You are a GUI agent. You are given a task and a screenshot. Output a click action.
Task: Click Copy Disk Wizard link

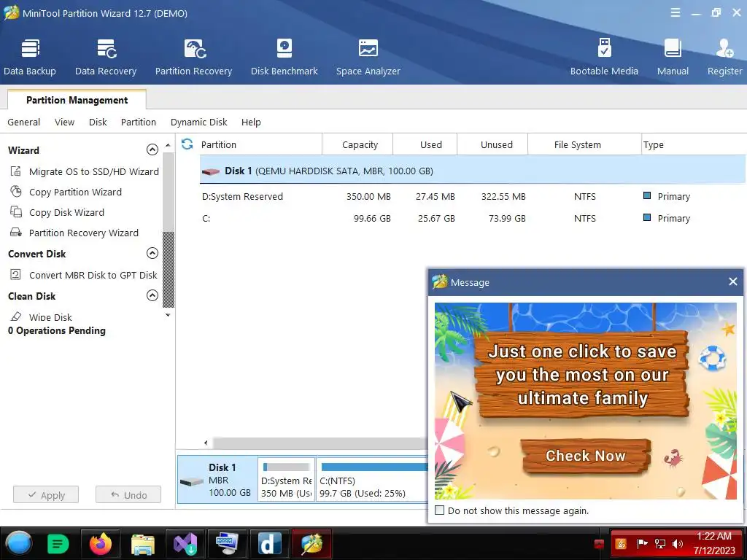tap(66, 212)
